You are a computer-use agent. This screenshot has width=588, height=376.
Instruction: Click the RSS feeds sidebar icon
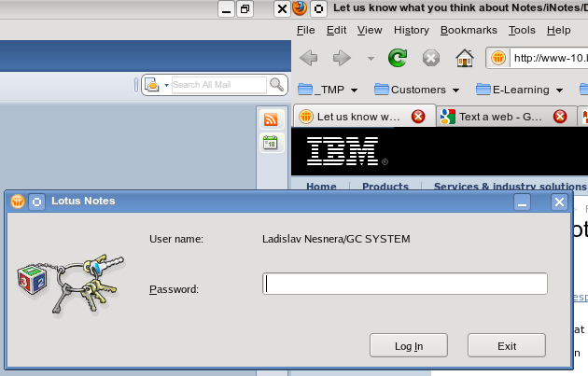pyautogui.click(x=271, y=119)
